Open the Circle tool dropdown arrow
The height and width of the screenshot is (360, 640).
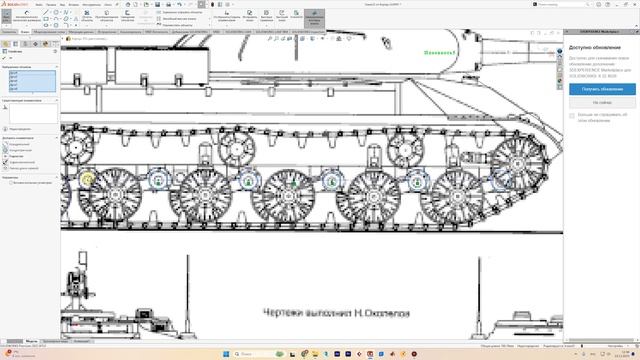click(x=60, y=12)
